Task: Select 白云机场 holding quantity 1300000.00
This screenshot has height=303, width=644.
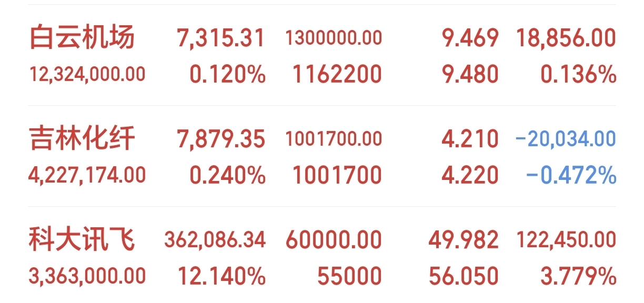Action: tap(334, 38)
